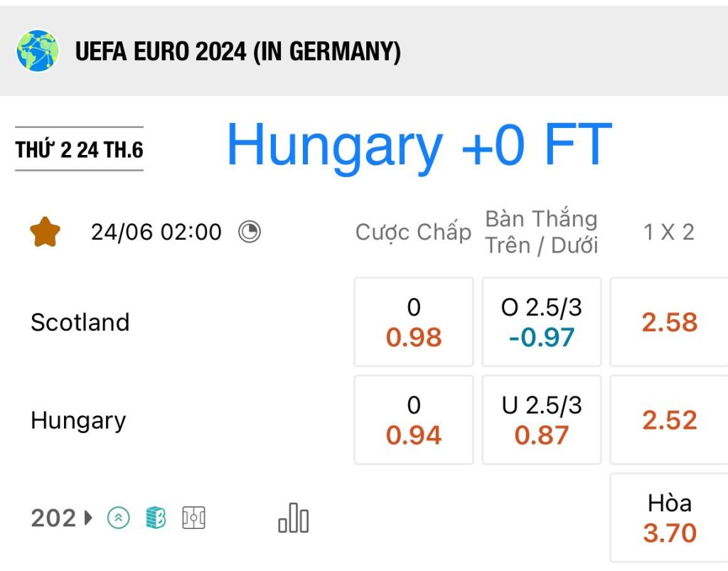This screenshot has width=728, height=571.
Task: Select Under 2.5/3 odds 0.87
Action: point(541,420)
